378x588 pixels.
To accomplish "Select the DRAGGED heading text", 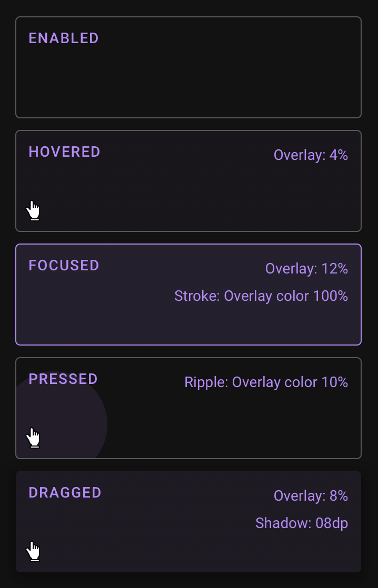I will 65,493.
